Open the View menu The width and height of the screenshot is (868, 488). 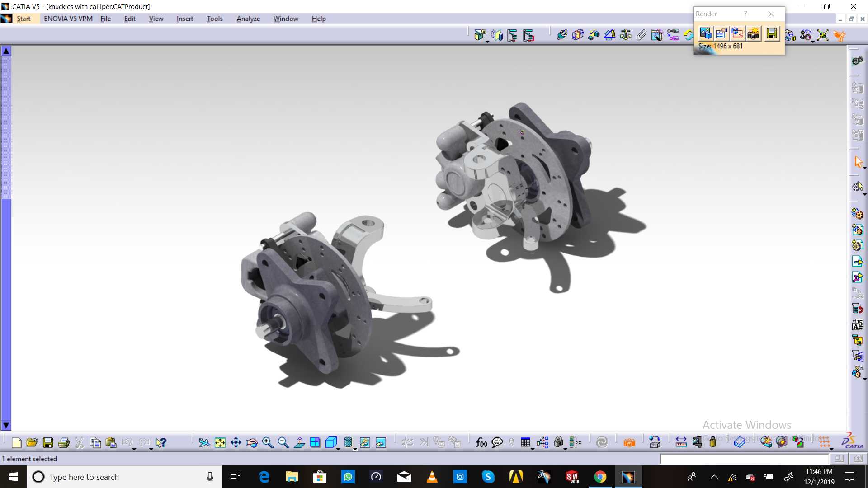[x=156, y=19]
